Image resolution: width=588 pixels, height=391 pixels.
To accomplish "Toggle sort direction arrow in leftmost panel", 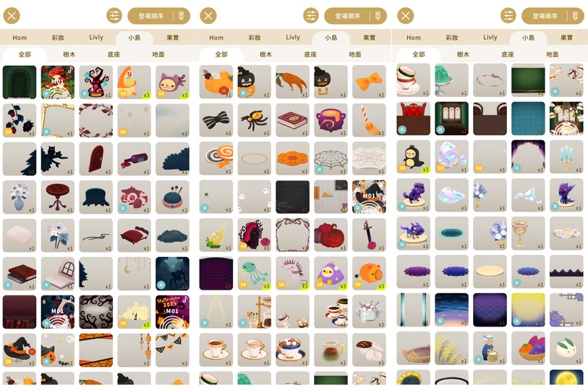I will (182, 16).
